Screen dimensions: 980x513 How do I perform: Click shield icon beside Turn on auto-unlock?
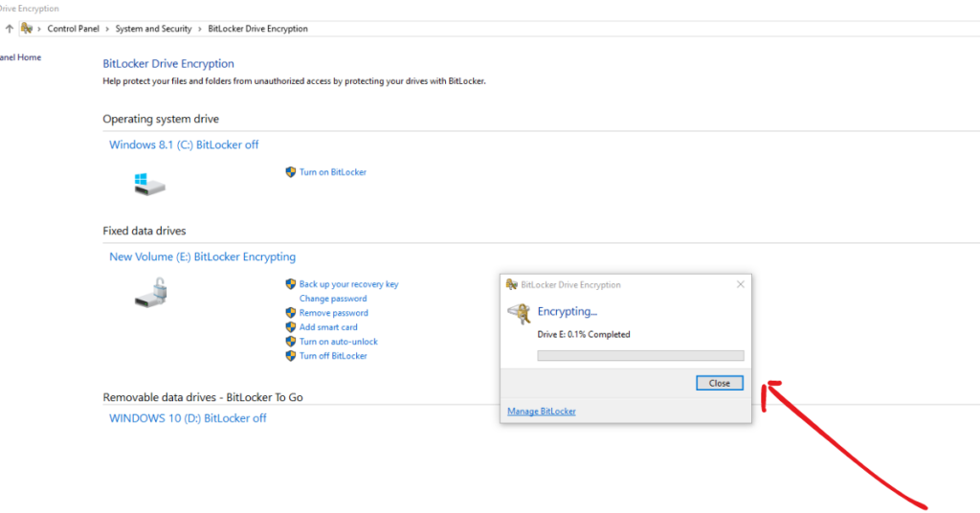click(x=291, y=342)
